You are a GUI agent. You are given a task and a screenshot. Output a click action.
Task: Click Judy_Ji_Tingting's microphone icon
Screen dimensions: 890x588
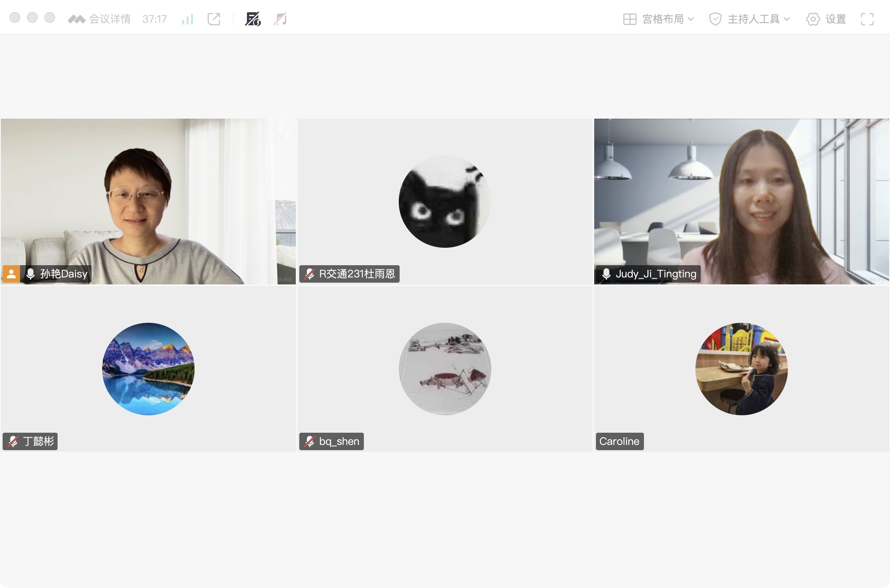click(606, 274)
